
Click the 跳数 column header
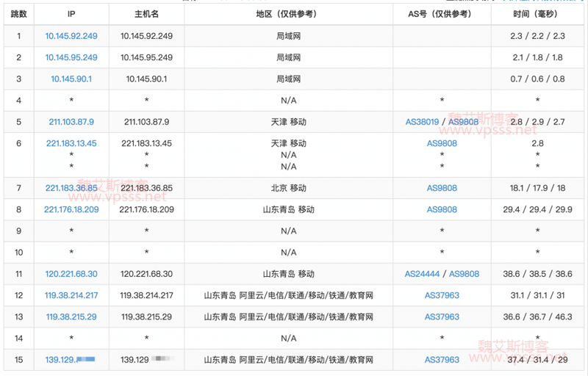click(x=19, y=14)
